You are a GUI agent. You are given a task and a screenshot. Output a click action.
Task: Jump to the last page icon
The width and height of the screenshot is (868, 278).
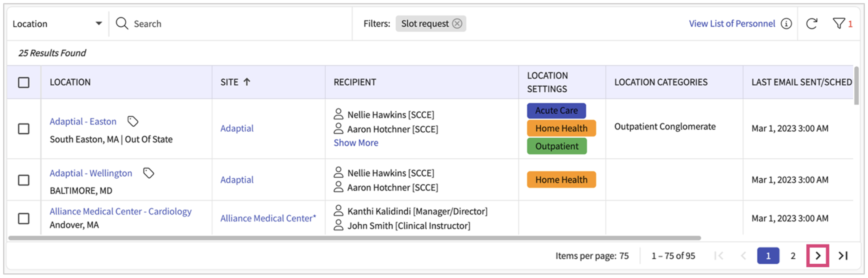click(x=843, y=256)
